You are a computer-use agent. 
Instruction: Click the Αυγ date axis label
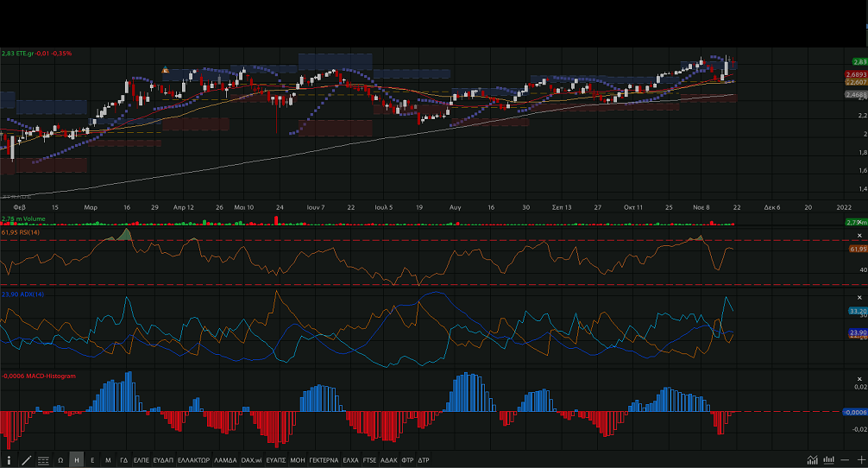(x=455, y=207)
